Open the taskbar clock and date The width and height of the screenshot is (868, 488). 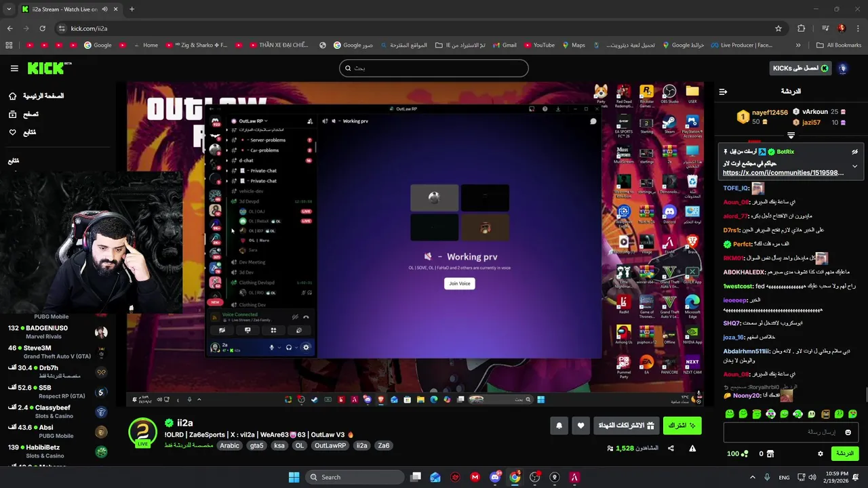[836, 477]
